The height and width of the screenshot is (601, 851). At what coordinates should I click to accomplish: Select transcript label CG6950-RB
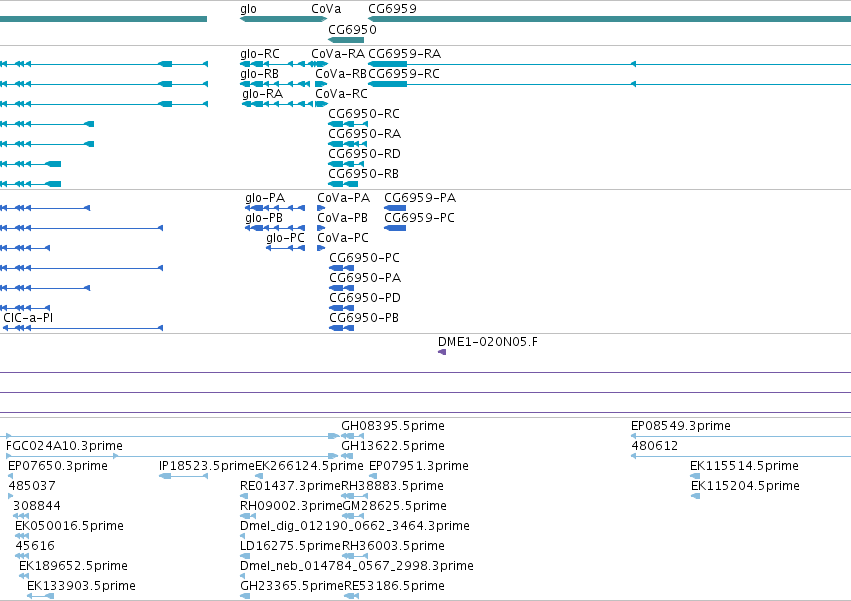coord(364,174)
